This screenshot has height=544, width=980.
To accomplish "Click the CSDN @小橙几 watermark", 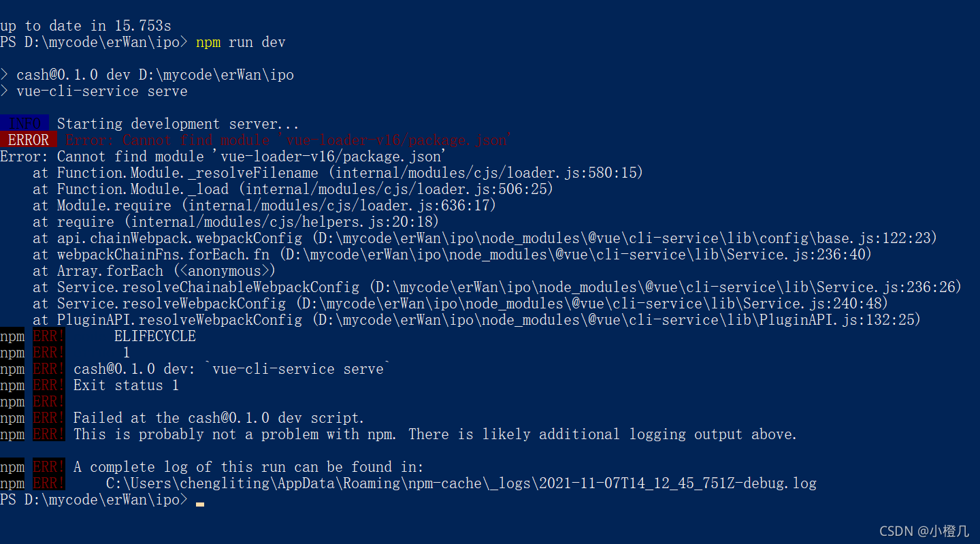I will pyautogui.click(x=925, y=531).
